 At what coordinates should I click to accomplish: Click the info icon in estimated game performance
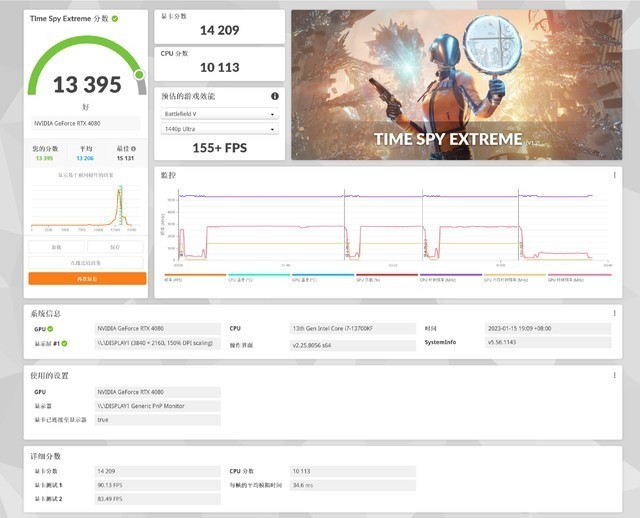click(x=275, y=96)
